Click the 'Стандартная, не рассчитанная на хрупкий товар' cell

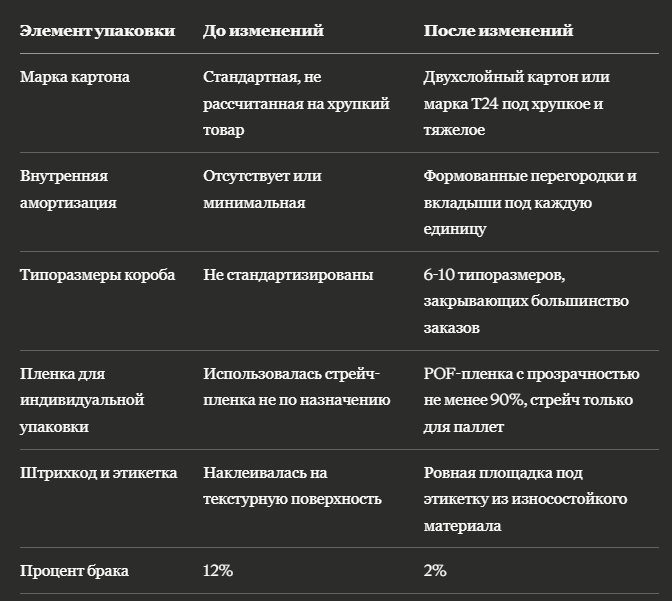point(296,103)
